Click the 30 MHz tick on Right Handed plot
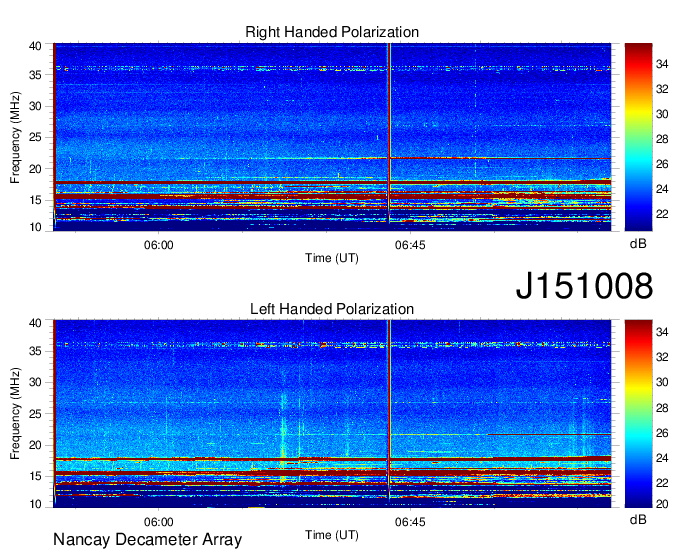Viewport: 680px width, 552px height. (35, 106)
